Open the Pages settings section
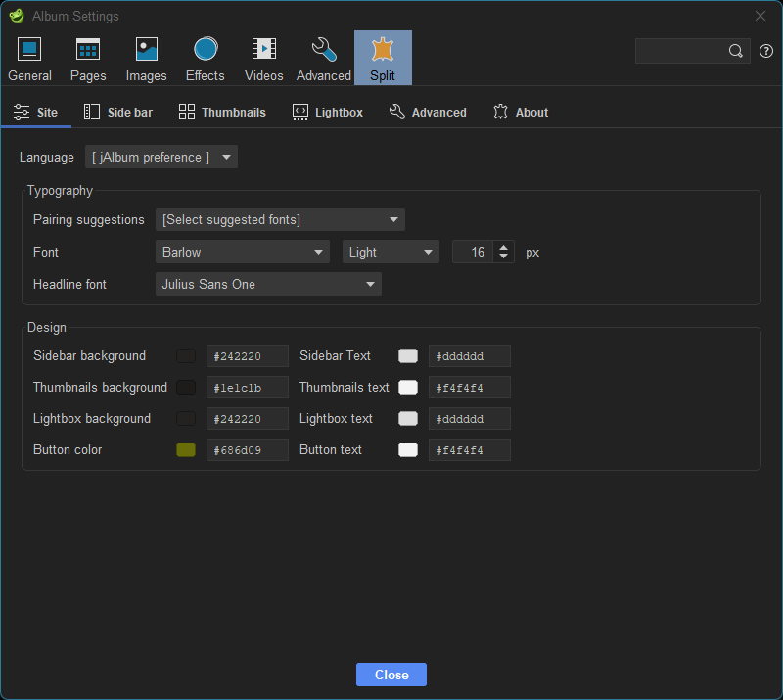783x700 pixels. 88,58
